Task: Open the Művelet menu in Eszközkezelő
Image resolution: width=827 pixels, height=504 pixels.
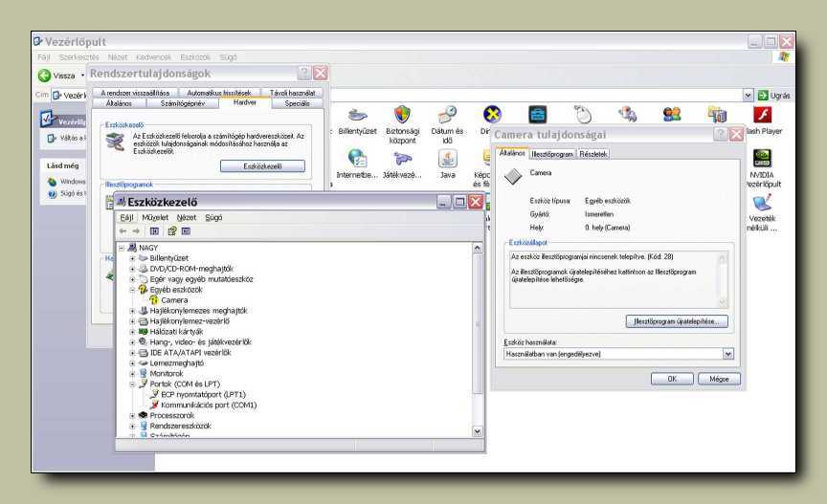Action: 155,217
